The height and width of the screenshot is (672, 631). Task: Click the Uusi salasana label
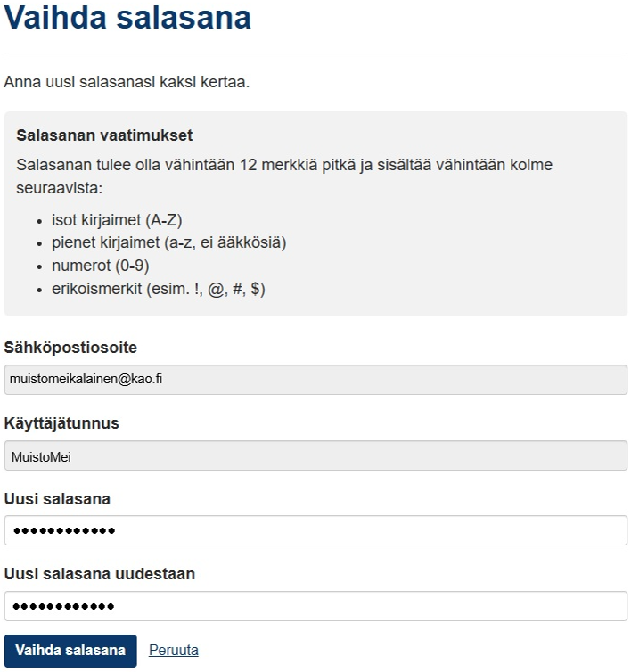[x=57, y=499]
